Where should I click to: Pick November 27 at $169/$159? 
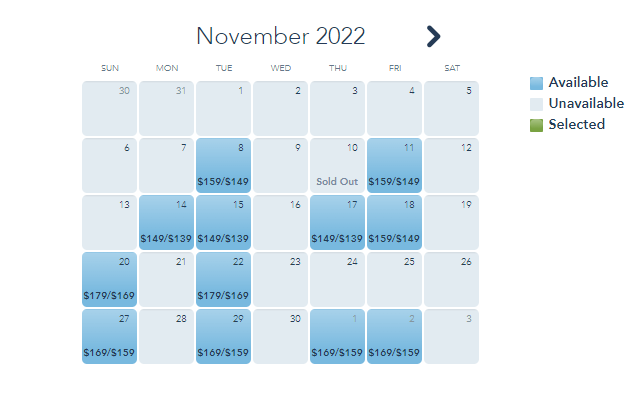click(109, 336)
